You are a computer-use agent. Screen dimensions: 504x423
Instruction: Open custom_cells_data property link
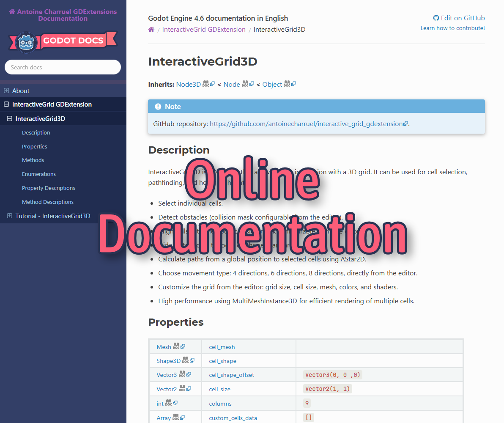coord(233,418)
